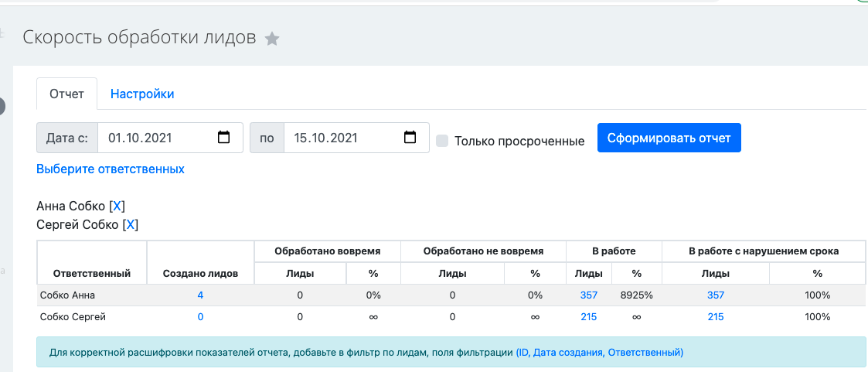Click end date field 15.10.2021
Viewport: 868px width, 372px height.
click(340, 138)
